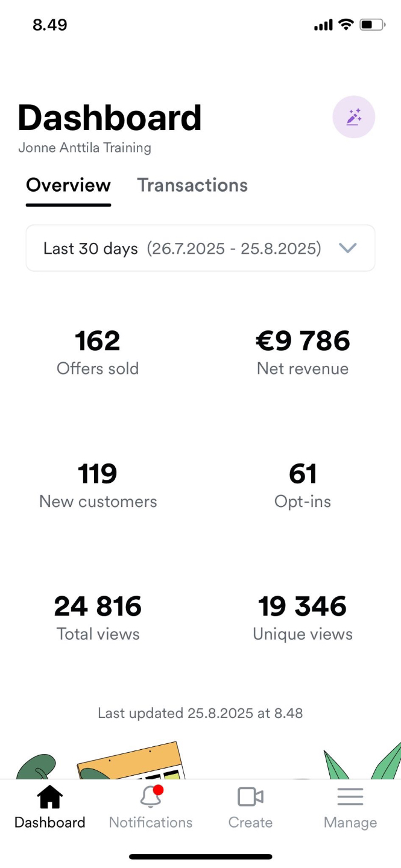401x868 pixels.
Task: Open the Dashboard home icon
Action: (x=50, y=797)
